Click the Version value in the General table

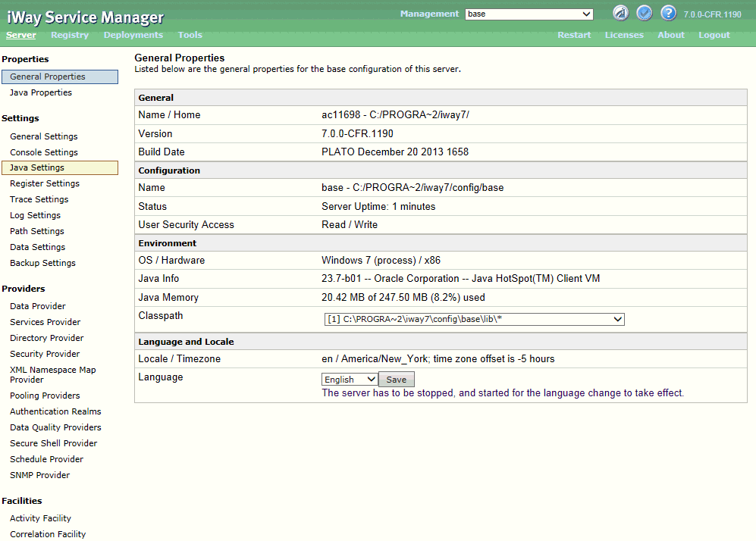point(357,133)
